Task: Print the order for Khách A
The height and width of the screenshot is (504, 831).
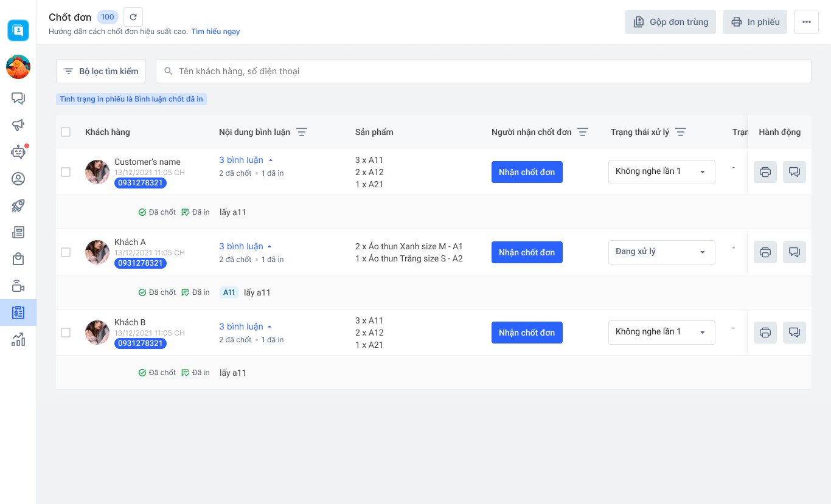Action: pyautogui.click(x=765, y=252)
